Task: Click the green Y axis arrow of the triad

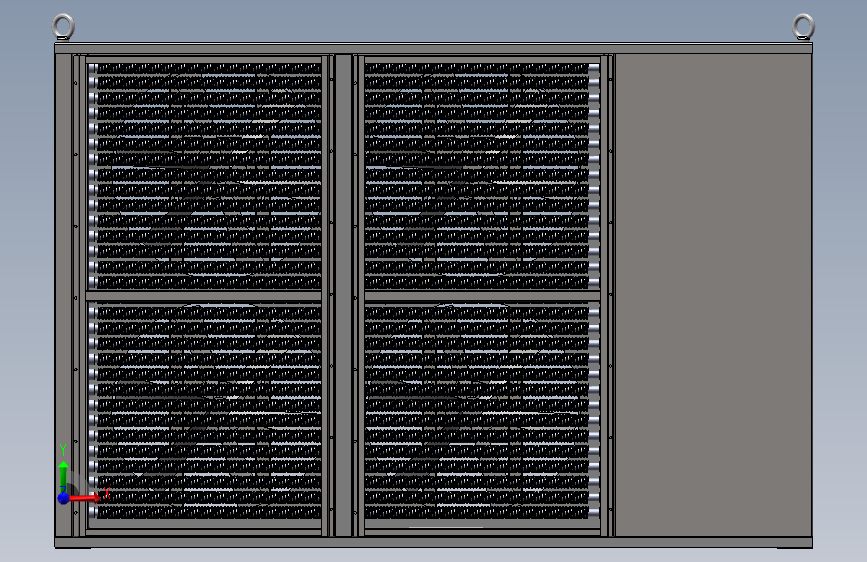Action: pos(64,476)
